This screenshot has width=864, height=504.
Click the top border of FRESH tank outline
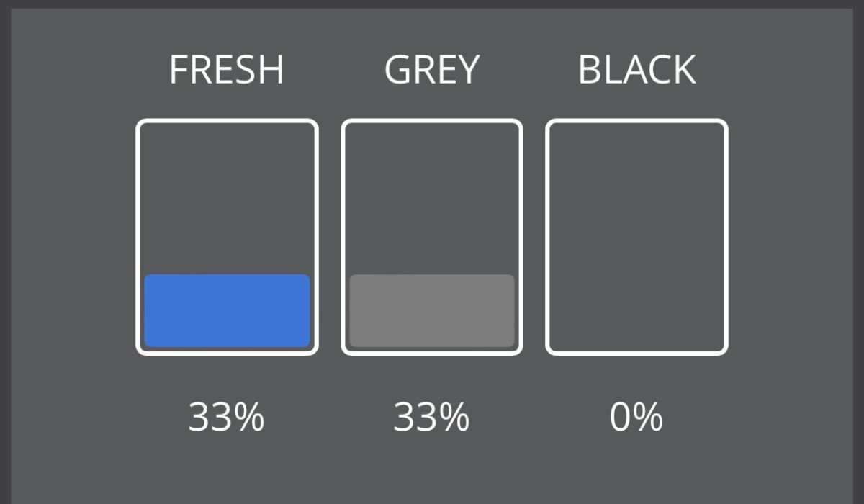[227, 122]
